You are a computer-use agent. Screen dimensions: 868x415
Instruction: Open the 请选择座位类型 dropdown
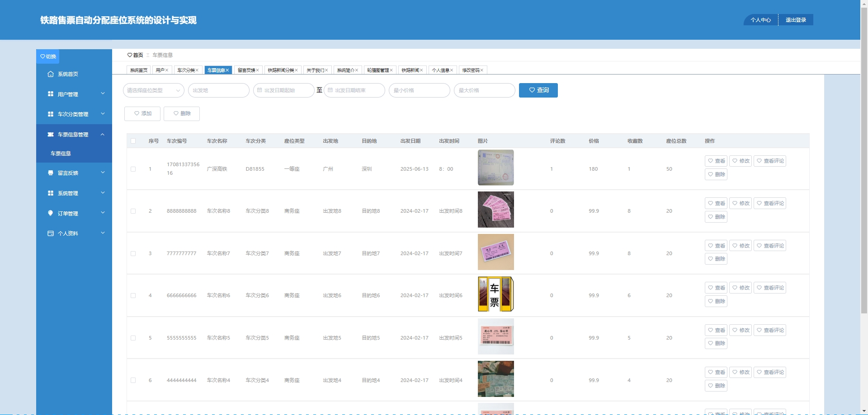tap(154, 90)
